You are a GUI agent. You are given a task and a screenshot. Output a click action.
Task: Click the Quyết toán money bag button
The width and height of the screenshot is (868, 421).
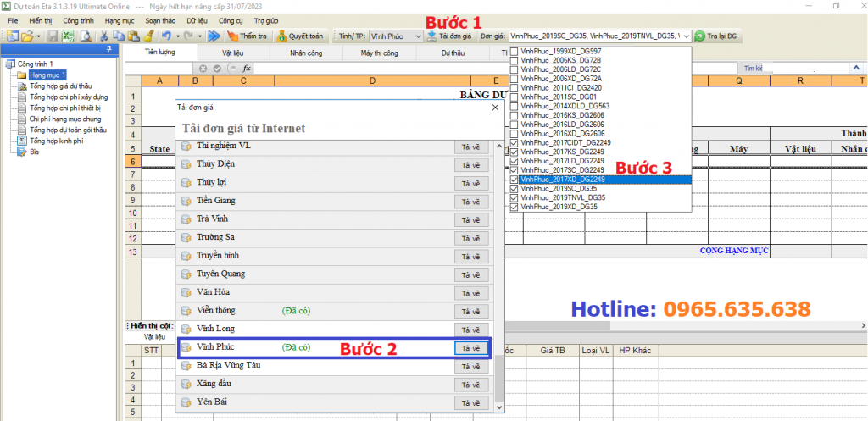click(x=299, y=36)
